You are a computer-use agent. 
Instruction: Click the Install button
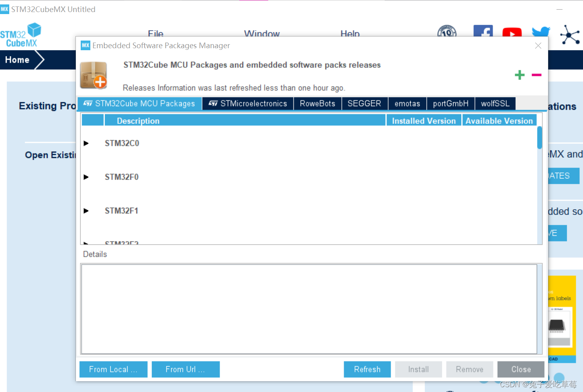[418, 370]
